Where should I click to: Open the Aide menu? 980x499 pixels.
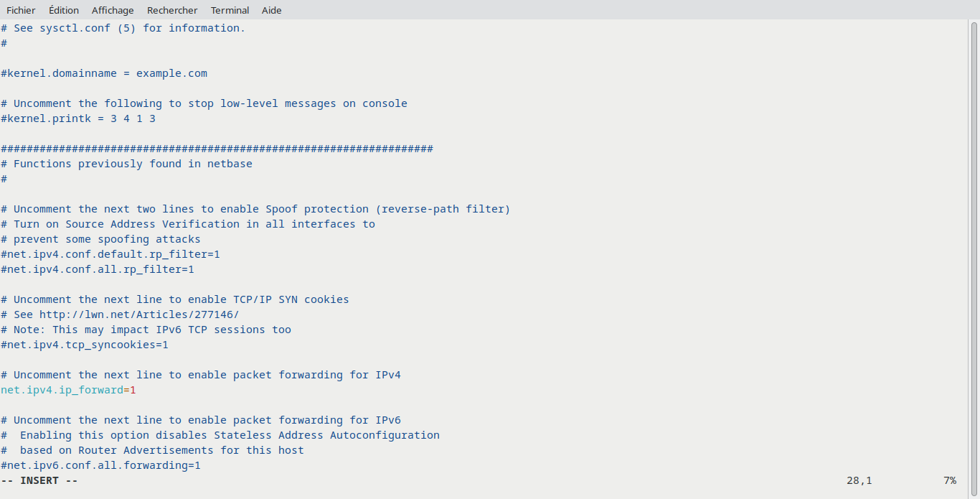pos(271,10)
